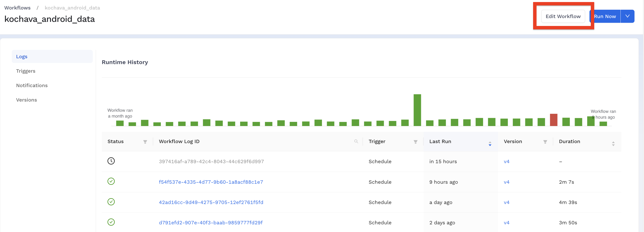This screenshot has height=232, width=644.
Task: Click the Edit Workflow button
Action: tap(563, 16)
